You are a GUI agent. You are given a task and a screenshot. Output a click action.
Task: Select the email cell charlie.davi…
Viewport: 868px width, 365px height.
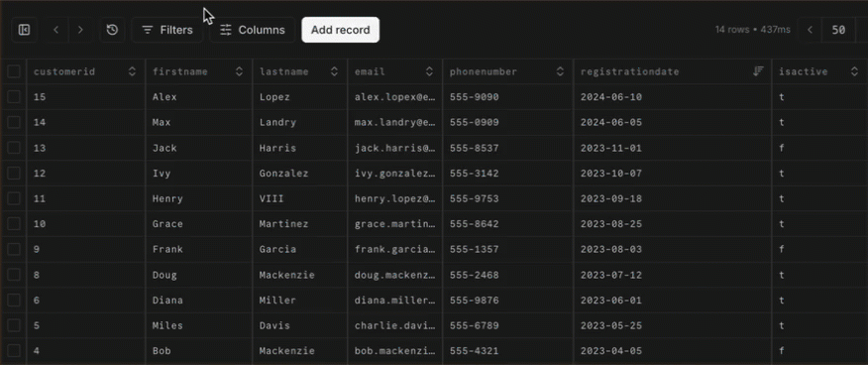pyautogui.click(x=395, y=325)
